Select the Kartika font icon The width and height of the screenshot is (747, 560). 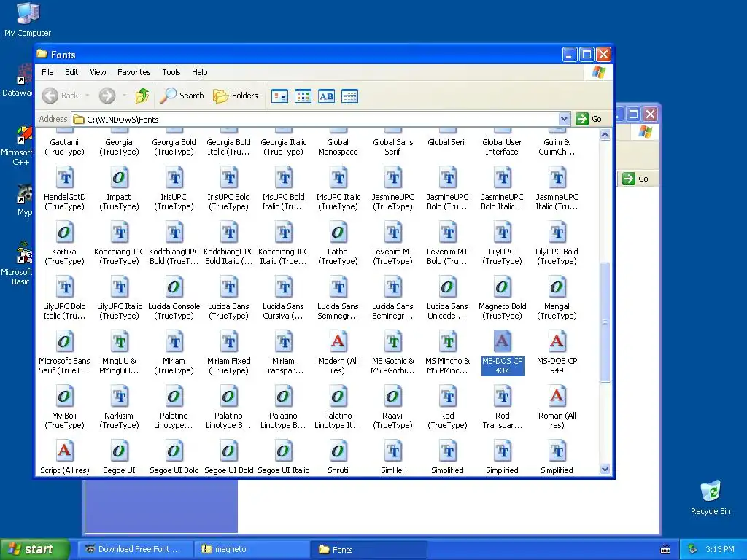click(65, 233)
